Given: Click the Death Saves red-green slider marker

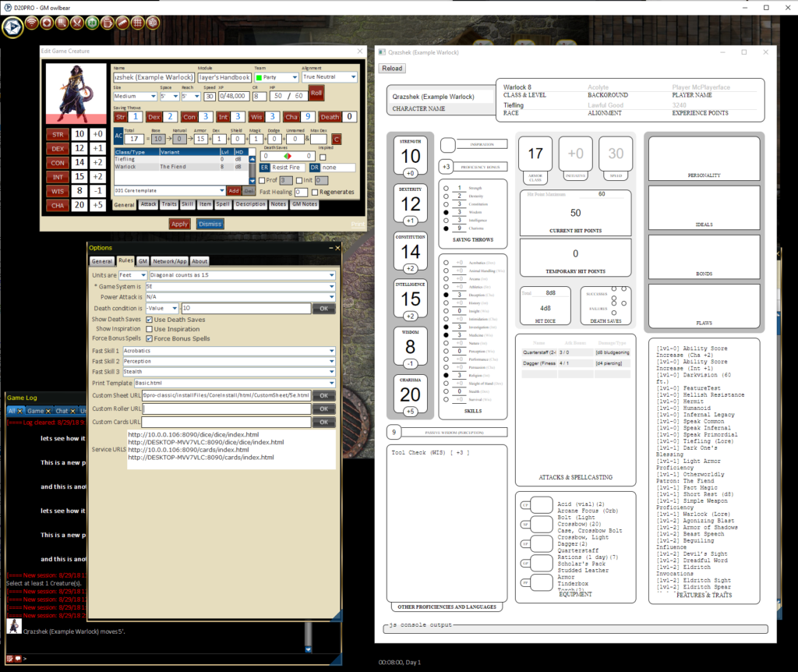Looking at the screenshot, I should point(288,156).
